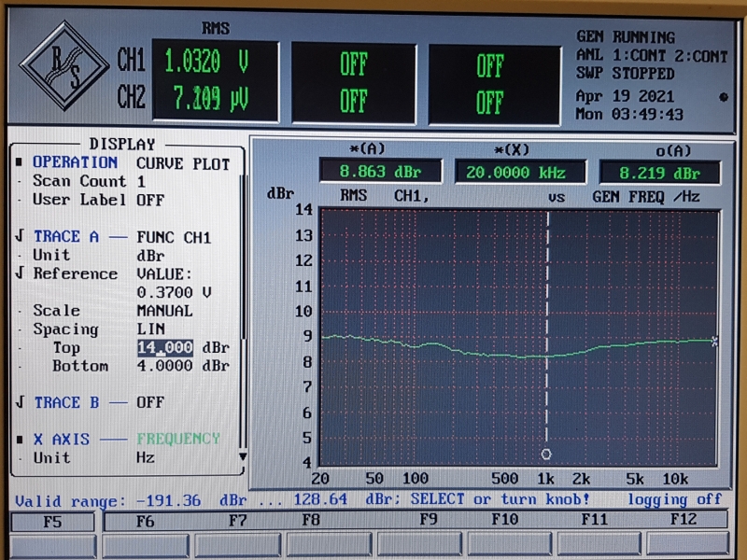Click the F6 softkey
The height and width of the screenshot is (560, 747).
coord(145,522)
